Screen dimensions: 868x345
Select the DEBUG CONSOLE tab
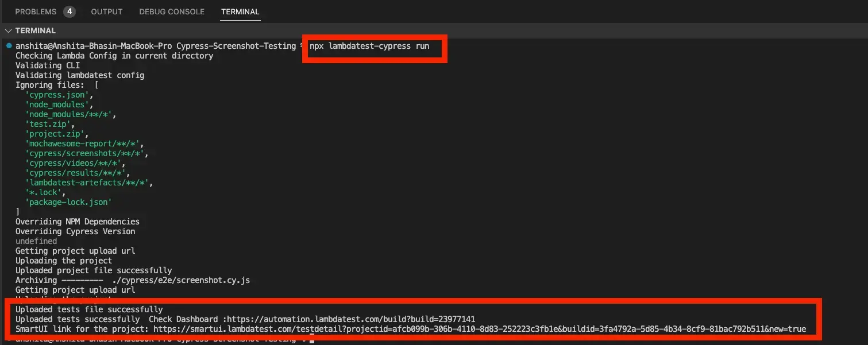[171, 11]
